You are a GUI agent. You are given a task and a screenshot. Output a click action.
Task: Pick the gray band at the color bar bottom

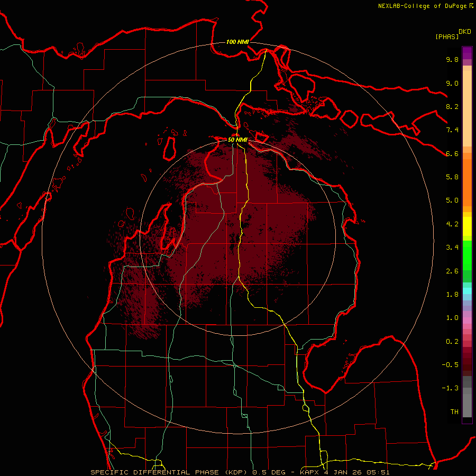pos(467,405)
